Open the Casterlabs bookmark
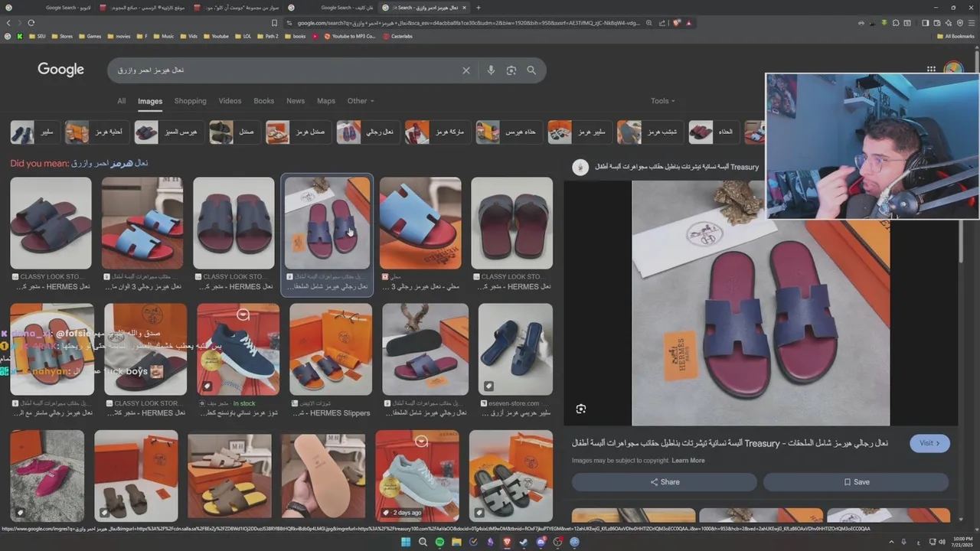 click(x=398, y=36)
